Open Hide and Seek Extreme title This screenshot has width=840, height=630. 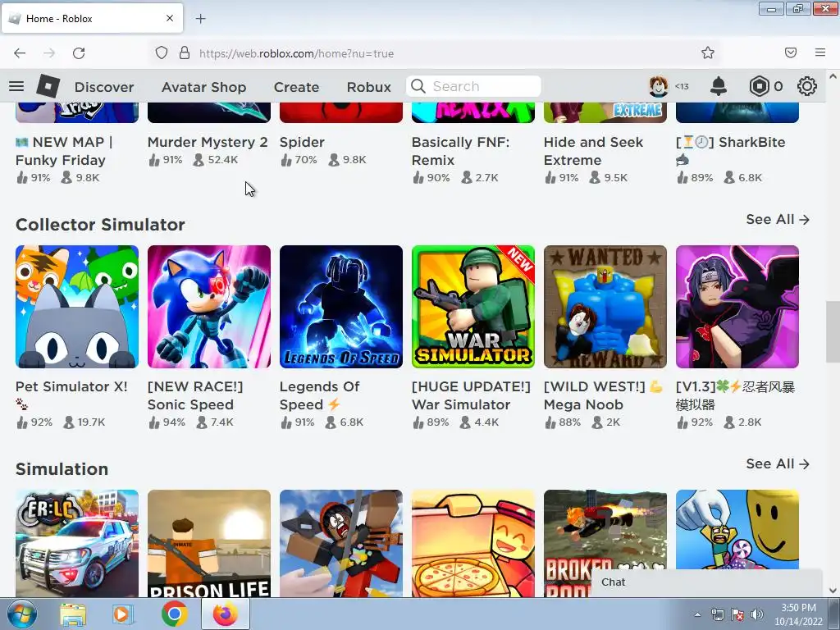[593, 151]
